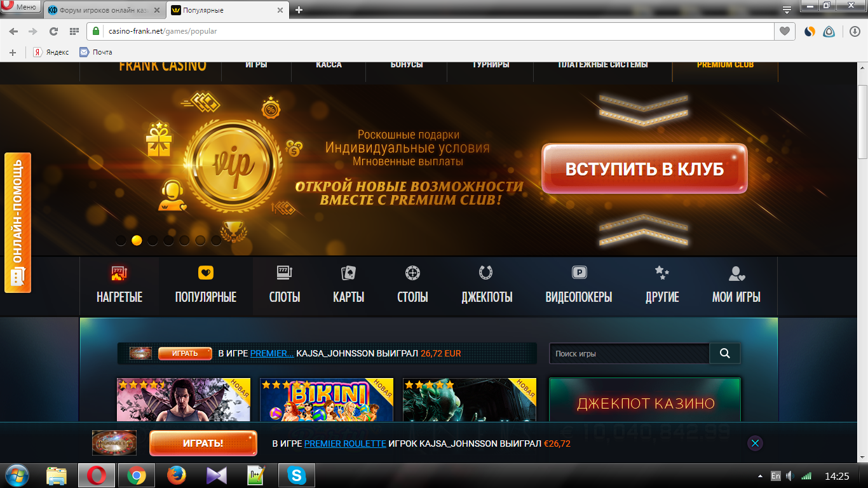Screen dimensions: 868x488
Task: Open Skype from the taskbar
Action: 296,475
